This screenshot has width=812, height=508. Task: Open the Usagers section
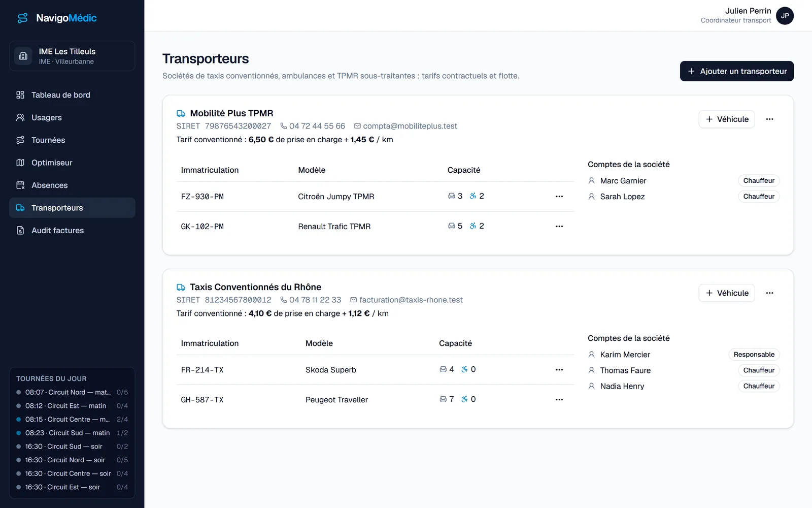72,117
